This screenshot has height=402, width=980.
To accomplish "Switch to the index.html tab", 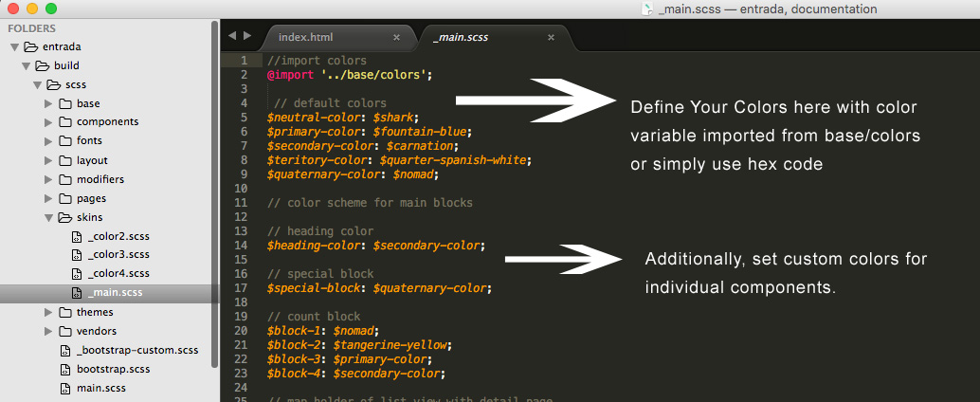I will pos(304,38).
